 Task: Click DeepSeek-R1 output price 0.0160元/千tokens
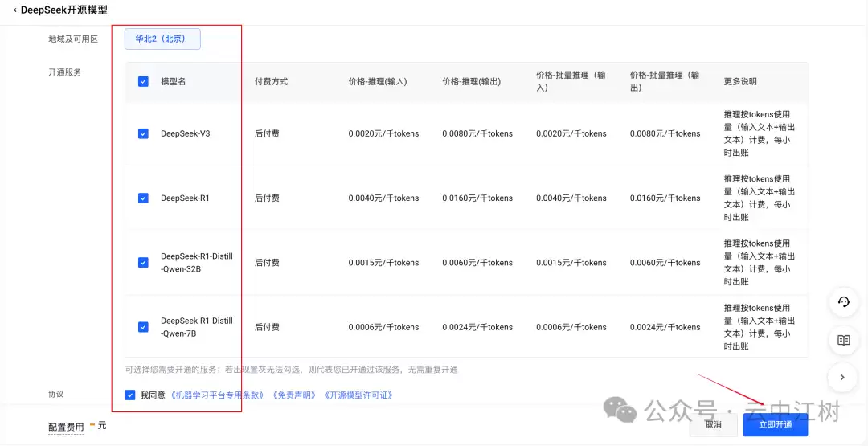click(x=477, y=198)
